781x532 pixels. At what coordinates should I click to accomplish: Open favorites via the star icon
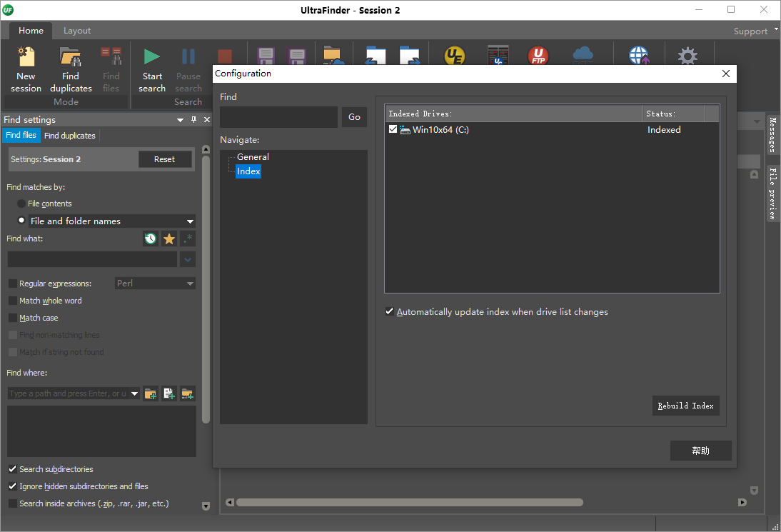point(169,239)
